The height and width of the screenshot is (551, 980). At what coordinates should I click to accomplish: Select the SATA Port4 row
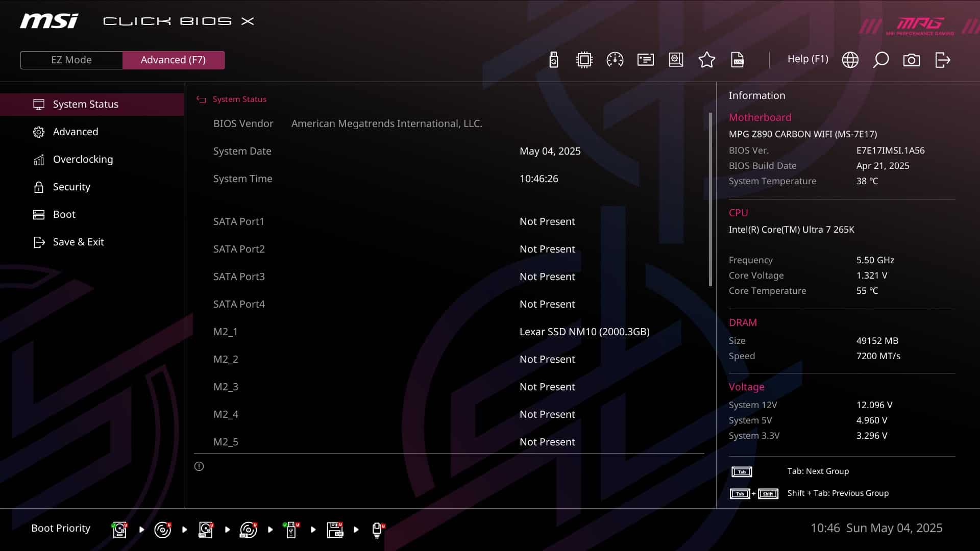(x=449, y=304)
